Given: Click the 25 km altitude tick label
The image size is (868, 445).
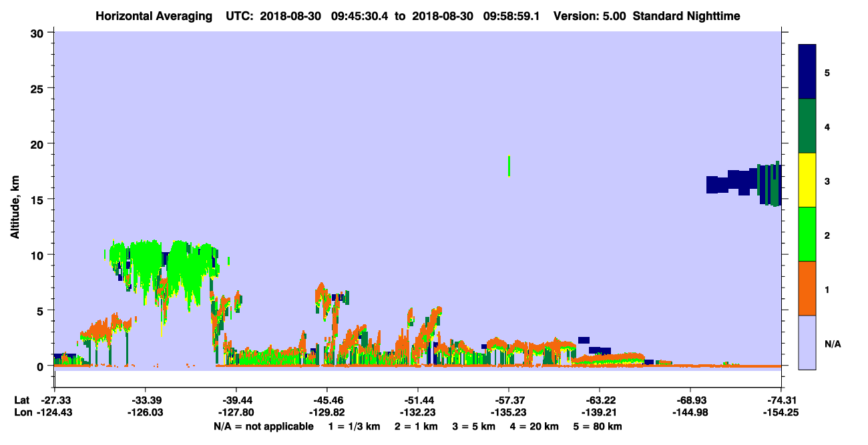Looking at the screenshot, I should pos(39,88).
